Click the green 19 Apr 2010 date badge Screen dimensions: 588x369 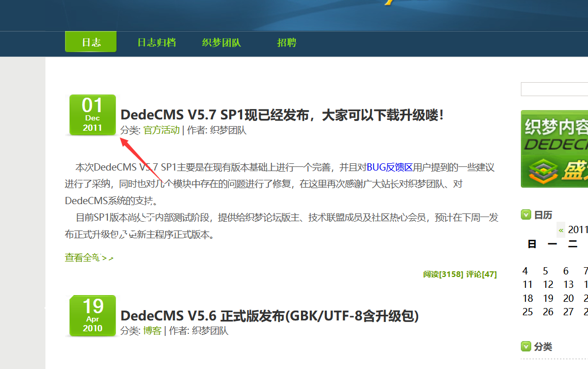pyautogui.click(x=92, y=315)
